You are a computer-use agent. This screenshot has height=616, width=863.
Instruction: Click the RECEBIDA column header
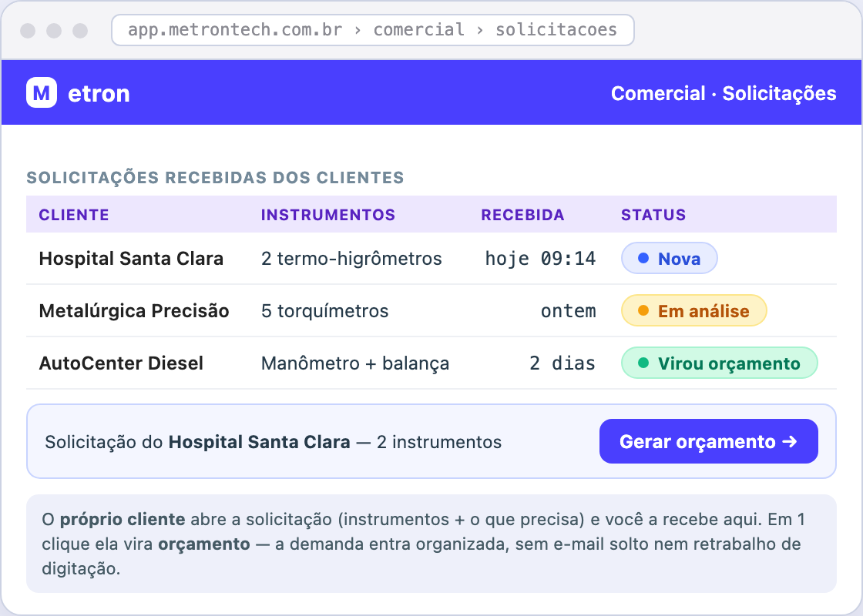[x=522, y=215]
